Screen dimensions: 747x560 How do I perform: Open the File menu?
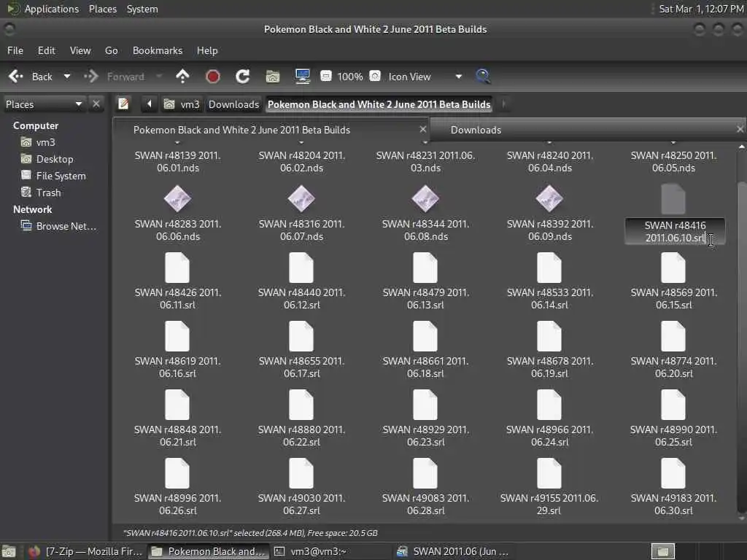[x=15, y=50]
